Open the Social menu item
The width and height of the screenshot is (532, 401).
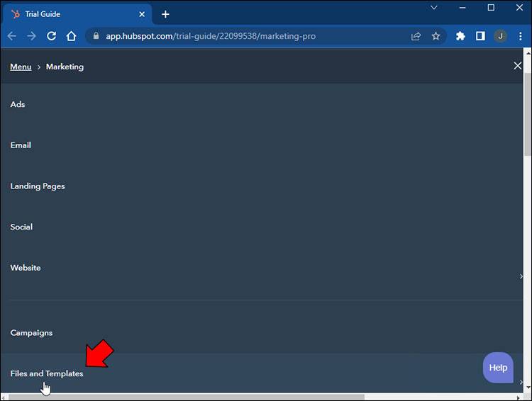click(x=21, y=227)
